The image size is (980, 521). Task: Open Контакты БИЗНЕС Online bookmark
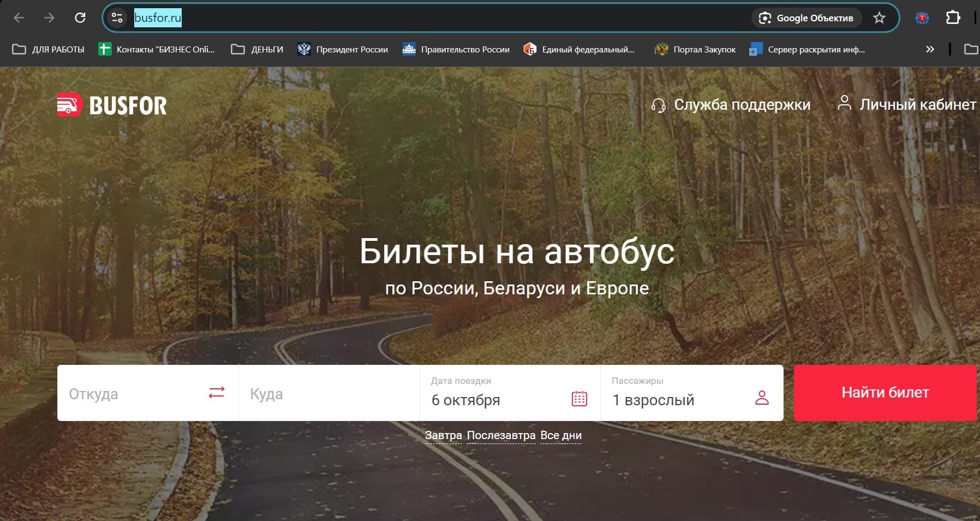point(157,49)
